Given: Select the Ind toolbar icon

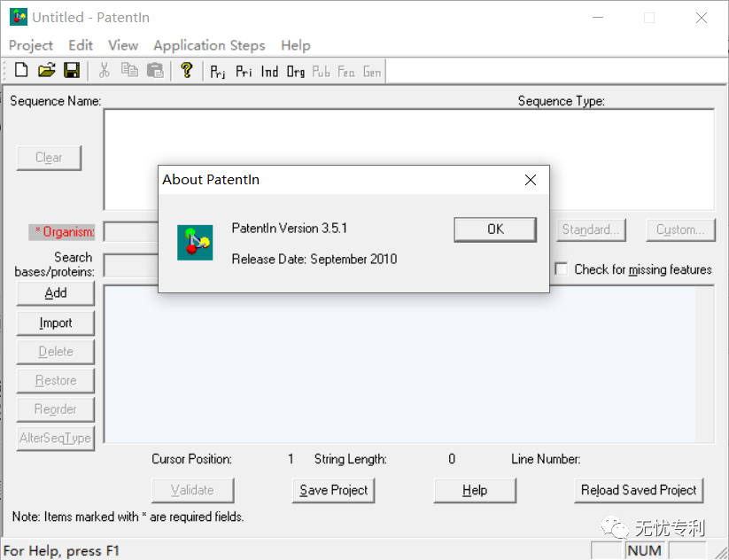Looking at the screenshot, I should pyautogui.click(x=269, y=72).
